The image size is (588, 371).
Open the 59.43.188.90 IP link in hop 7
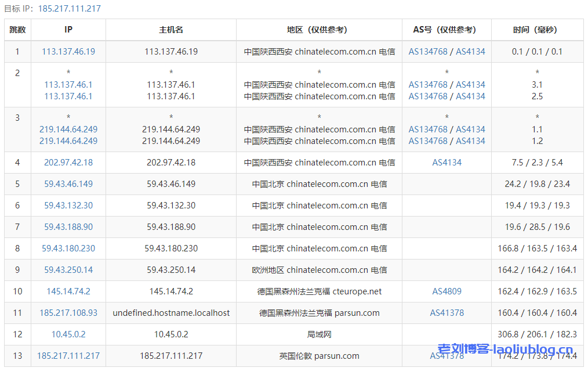point(68,227)
